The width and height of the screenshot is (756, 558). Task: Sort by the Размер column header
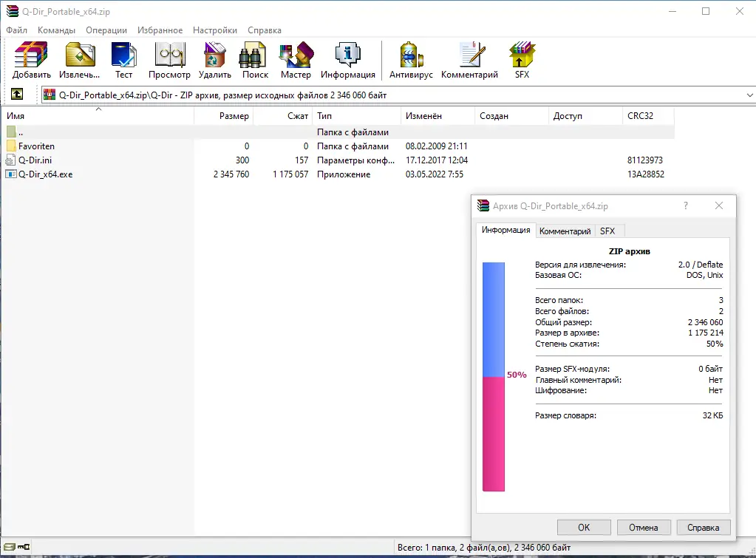click(x=224, y=116)
